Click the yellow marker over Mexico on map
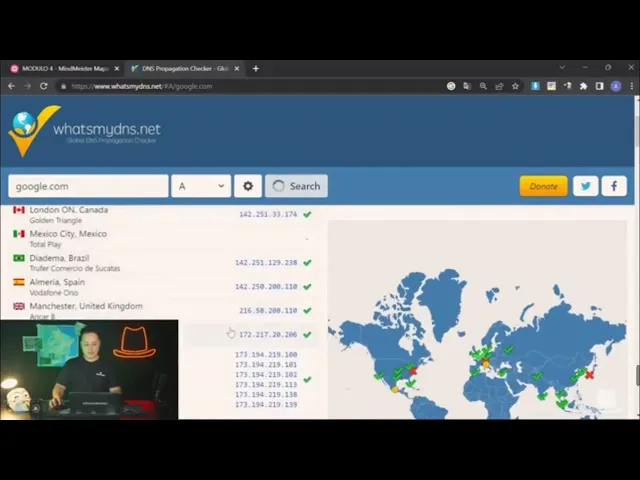 tap(395, 389)
